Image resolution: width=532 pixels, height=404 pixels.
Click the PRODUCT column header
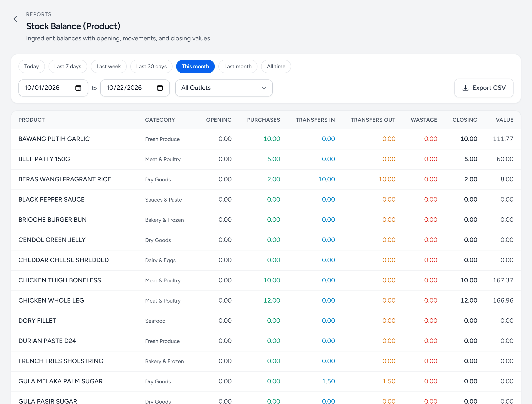(31, 120)
